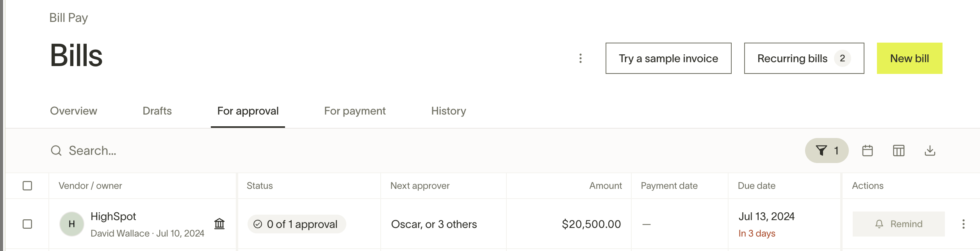980x251 pixels.
Task: Click Try a sample invoice
Action: click(668, 58)
